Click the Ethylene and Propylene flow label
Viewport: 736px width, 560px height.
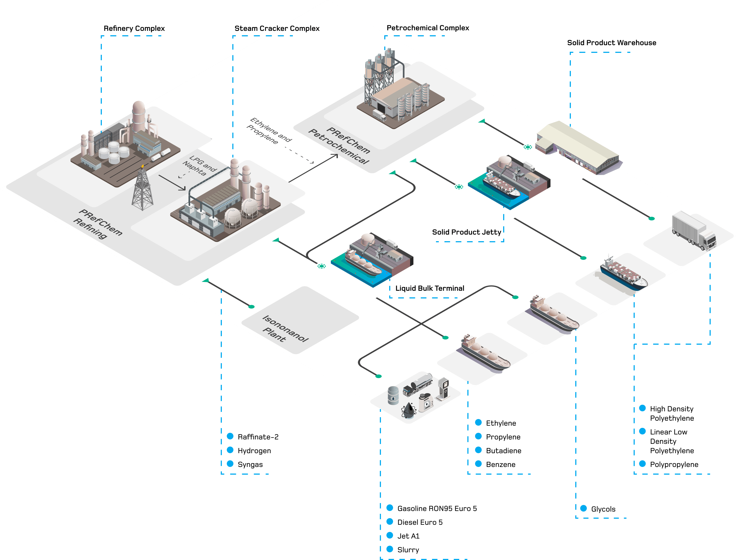click(269, 131)
